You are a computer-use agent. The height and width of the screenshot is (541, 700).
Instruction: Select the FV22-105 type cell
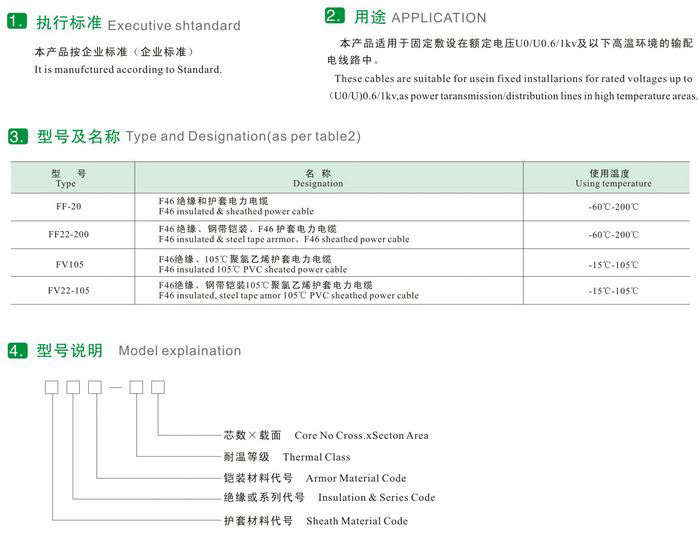(69, 291)
